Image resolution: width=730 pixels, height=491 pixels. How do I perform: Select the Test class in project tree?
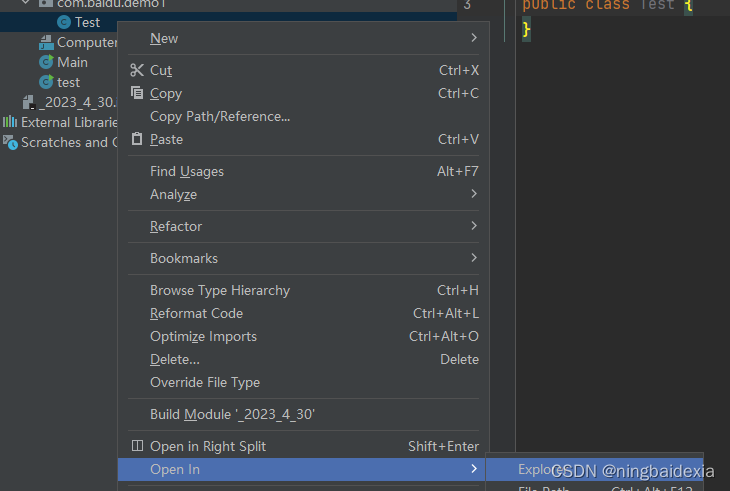click(88, 22)
